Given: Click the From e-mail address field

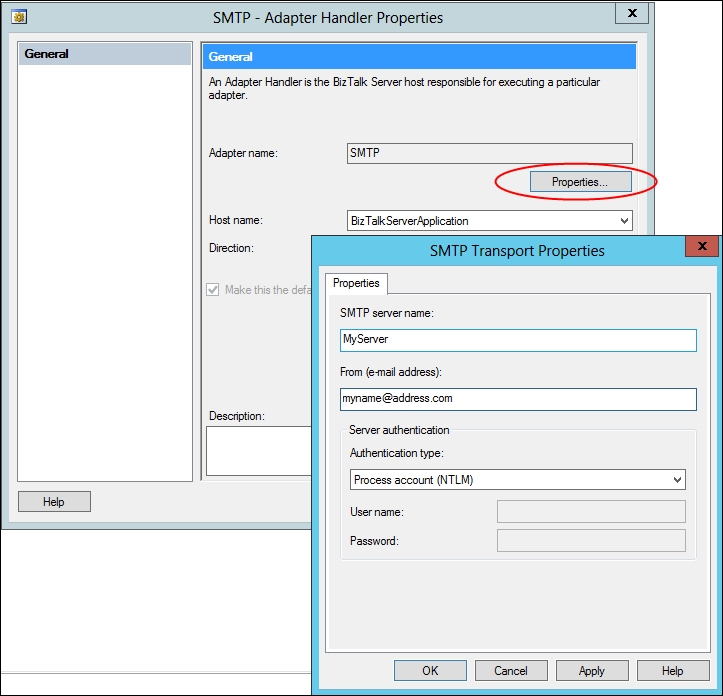Looking at the screenshot, I should tap(518, 399).
